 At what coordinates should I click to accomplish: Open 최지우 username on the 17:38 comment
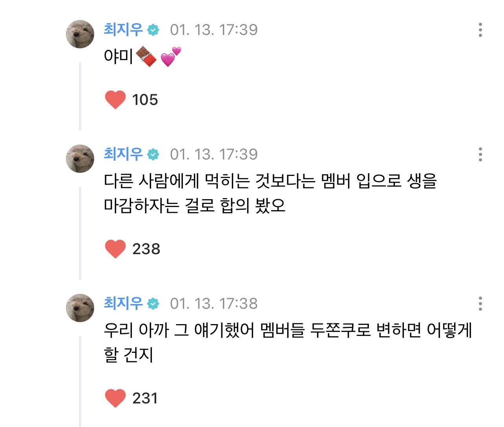click(x=123, y=303)
